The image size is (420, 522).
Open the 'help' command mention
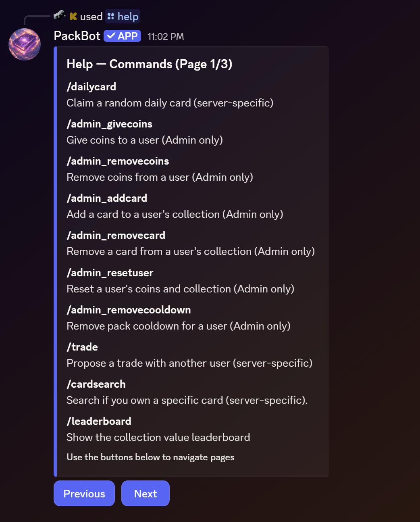[x=128, y=17]
